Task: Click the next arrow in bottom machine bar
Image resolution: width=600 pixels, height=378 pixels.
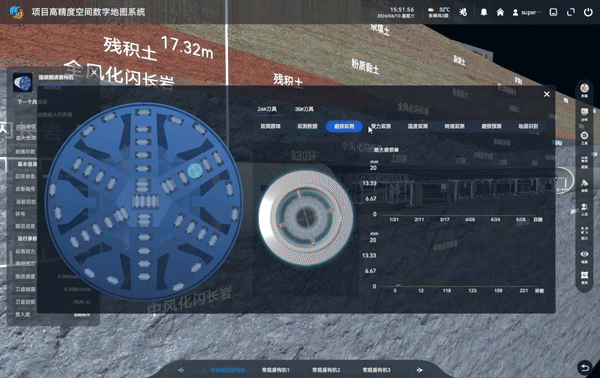Action: pos(419,370)
